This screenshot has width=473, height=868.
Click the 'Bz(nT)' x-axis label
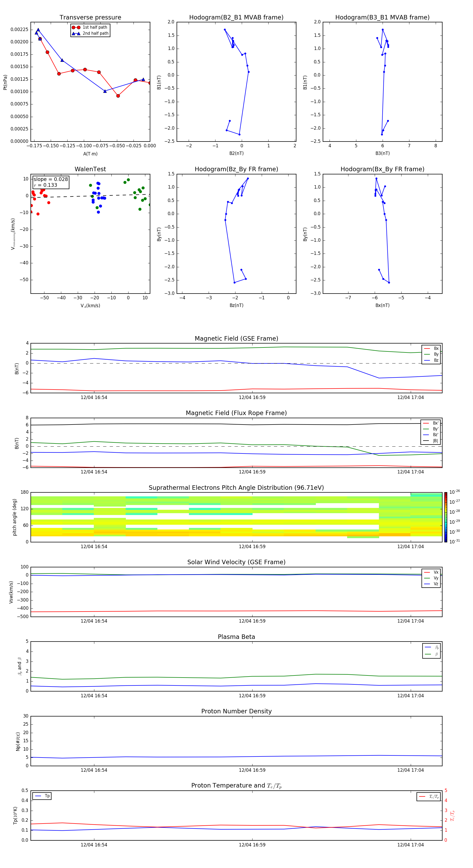236,305
